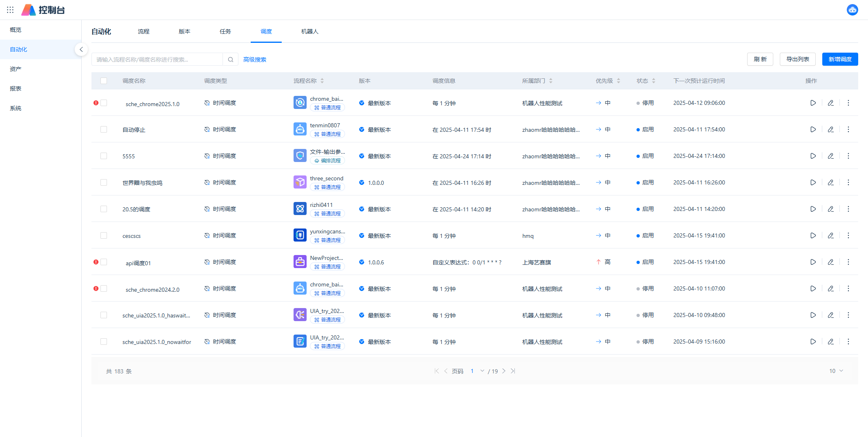The width and height of the screenshot is (868, 437).
Task: Click the 新增调度 button
Action: (x=840, y=59)
